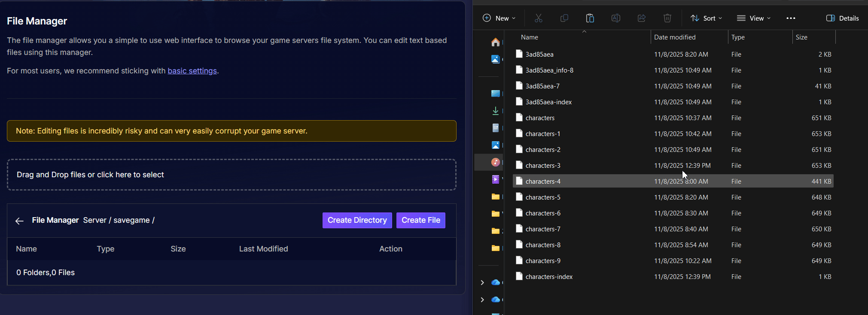Open the Downloads folder in the sidebar
Image resolution: width=868 pixels, height=315 pixels.
coord(496,111)
